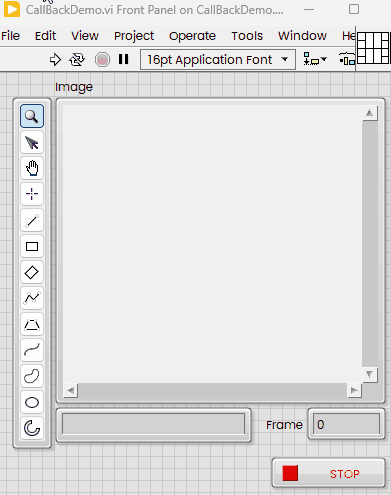Select the Annulus ROI tool
391x495 pixels.
[x=32, y=428]
